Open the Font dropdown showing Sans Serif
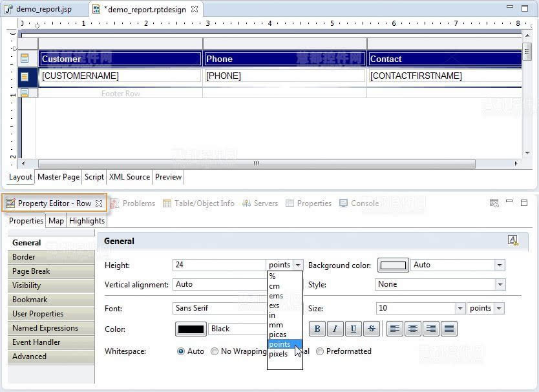The width and height of the screenshot is (539, 392). (220, 308)
